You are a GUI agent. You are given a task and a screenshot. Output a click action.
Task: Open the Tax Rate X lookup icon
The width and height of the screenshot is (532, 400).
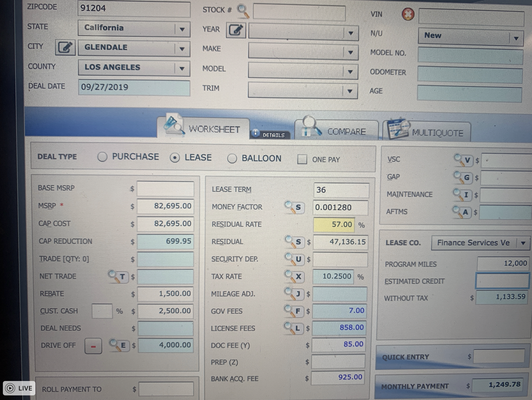point(294,276)
